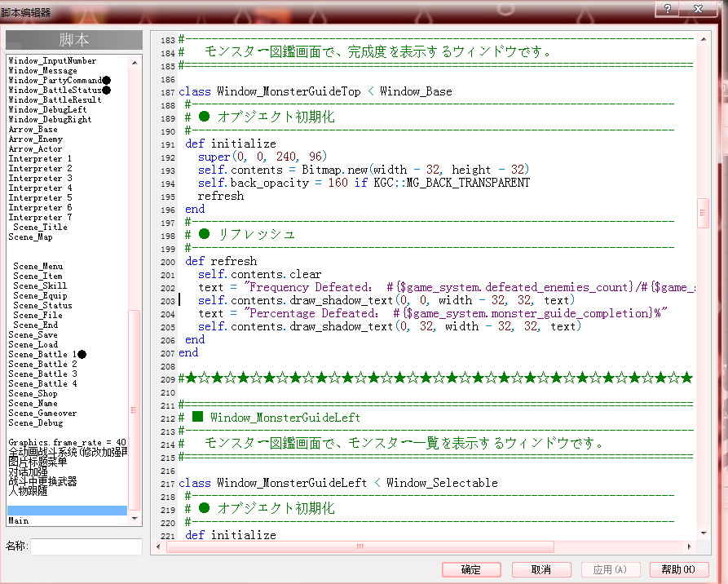
Task: Select Scene_Menu script entry
Action: click(38, 266)
